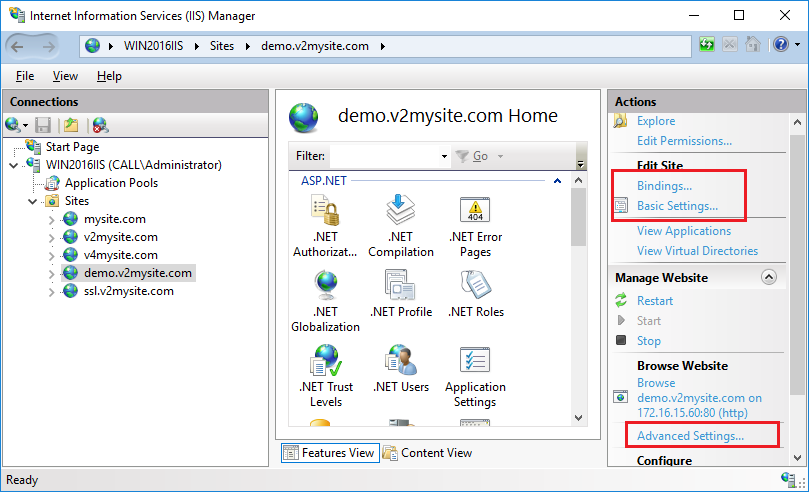Open Bindings under Edit Site

pyautogui.click(x=665, y=186)
